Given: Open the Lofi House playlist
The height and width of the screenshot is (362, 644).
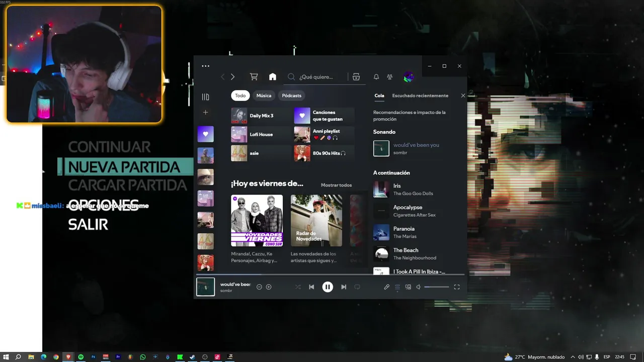Looking at the screenshot, I should pos(261,134).
